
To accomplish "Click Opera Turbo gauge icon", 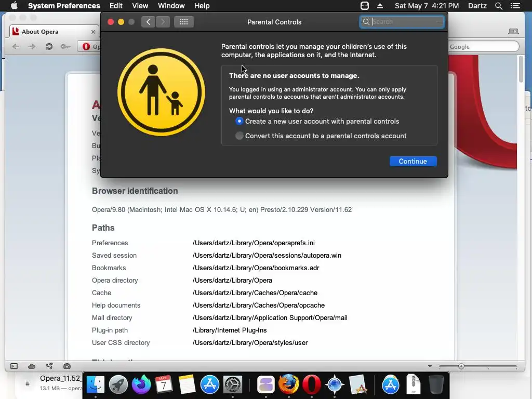I will (67, 366).
